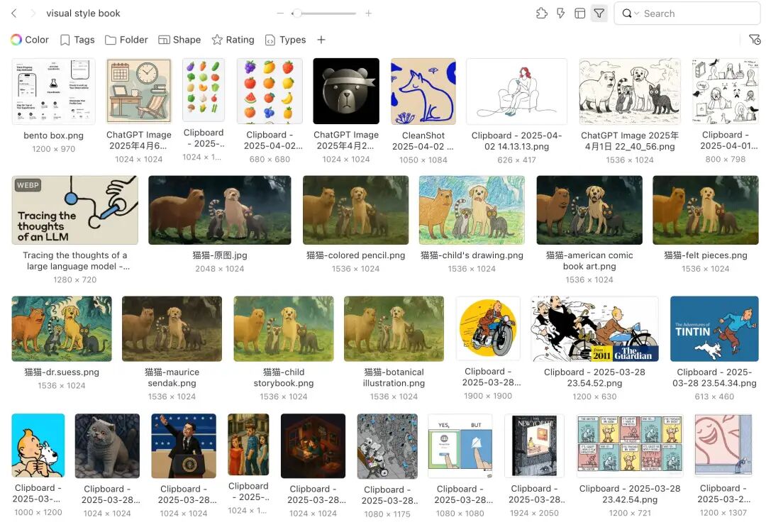Screen dimensions: 766x532
Task: Click the 613 × 460 dimension text
Action: coord(715,397)
